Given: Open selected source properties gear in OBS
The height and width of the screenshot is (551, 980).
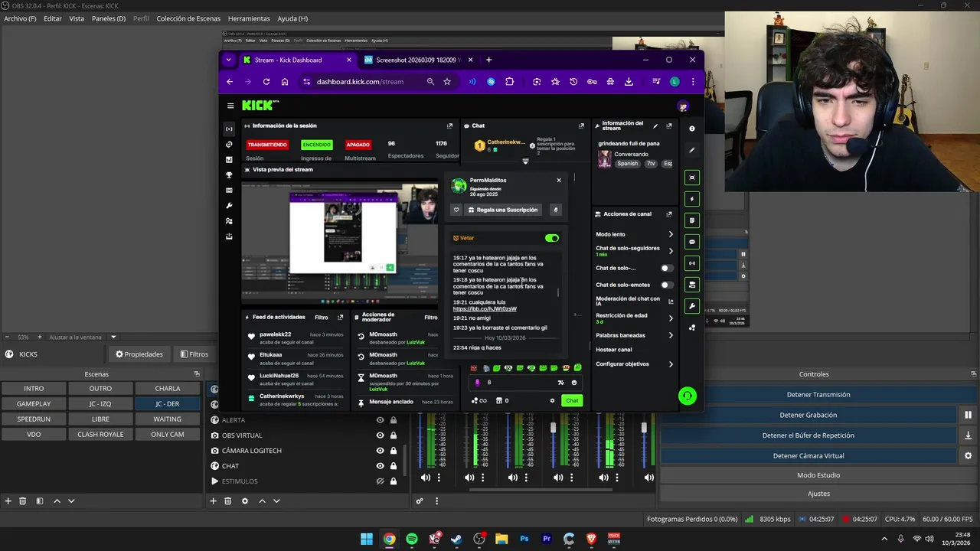Looking at the screenshot, I should 245,501.
